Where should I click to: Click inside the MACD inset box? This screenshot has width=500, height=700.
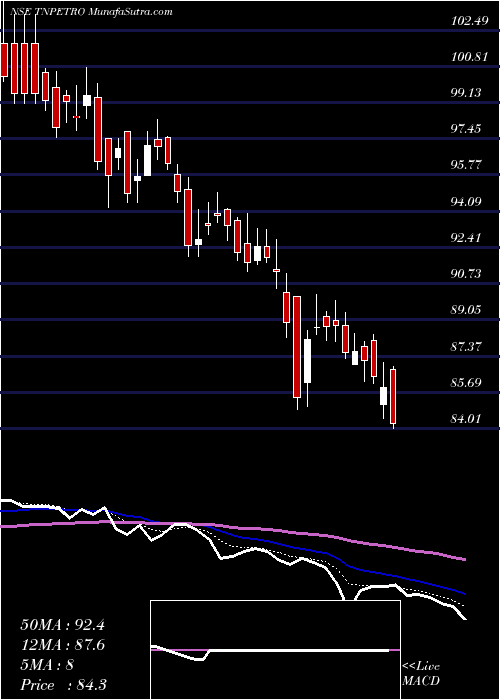pos(275,650)
